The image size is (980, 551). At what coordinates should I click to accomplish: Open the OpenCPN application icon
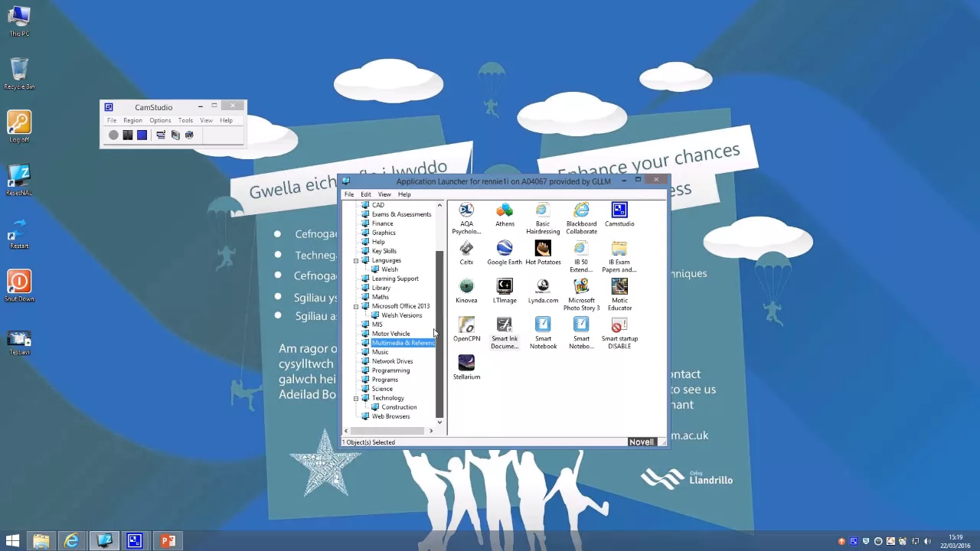[x=466, y=330]
